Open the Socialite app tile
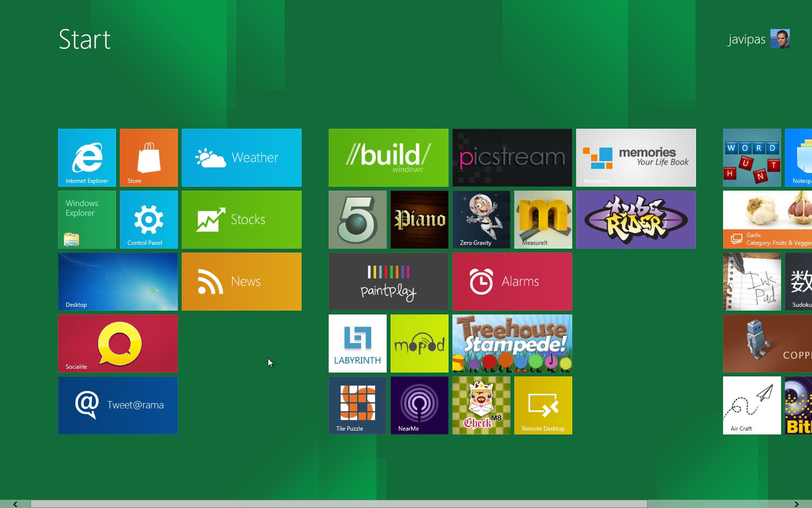The height and width of the screenshot is (508, 812). (118, 344)
